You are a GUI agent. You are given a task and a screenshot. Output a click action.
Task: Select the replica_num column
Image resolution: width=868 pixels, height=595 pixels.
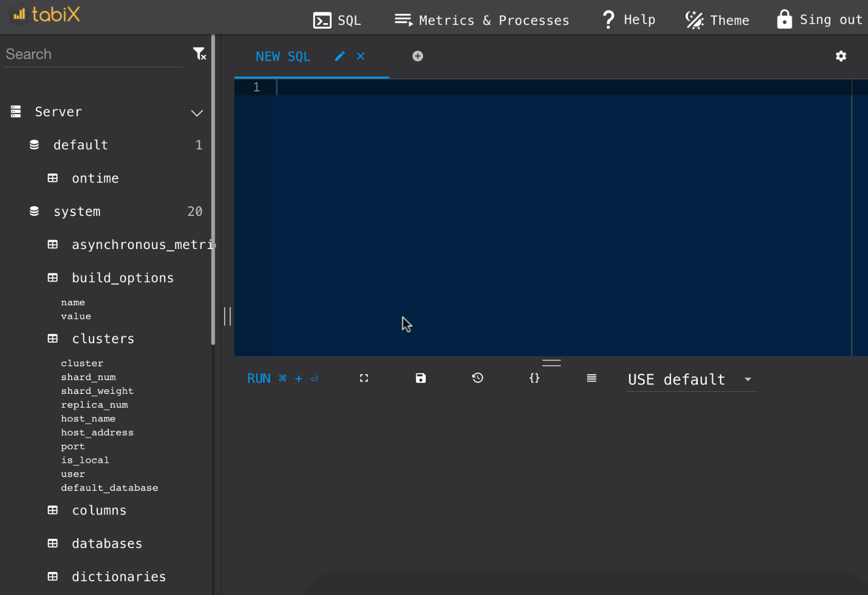click(x=94, y=405)
